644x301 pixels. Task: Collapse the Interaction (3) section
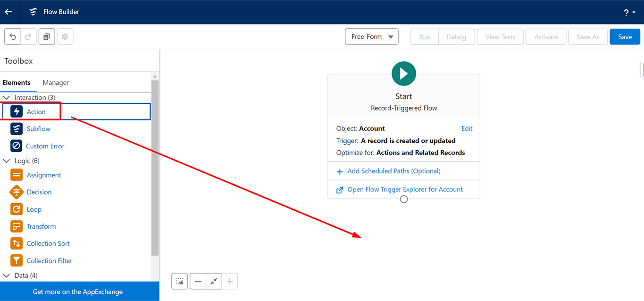click(x=7, y=98)
